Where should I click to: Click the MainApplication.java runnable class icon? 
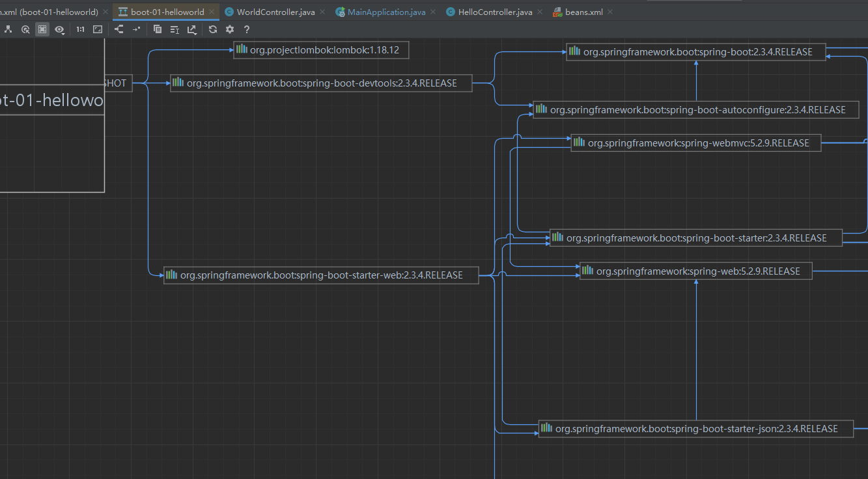340,12
